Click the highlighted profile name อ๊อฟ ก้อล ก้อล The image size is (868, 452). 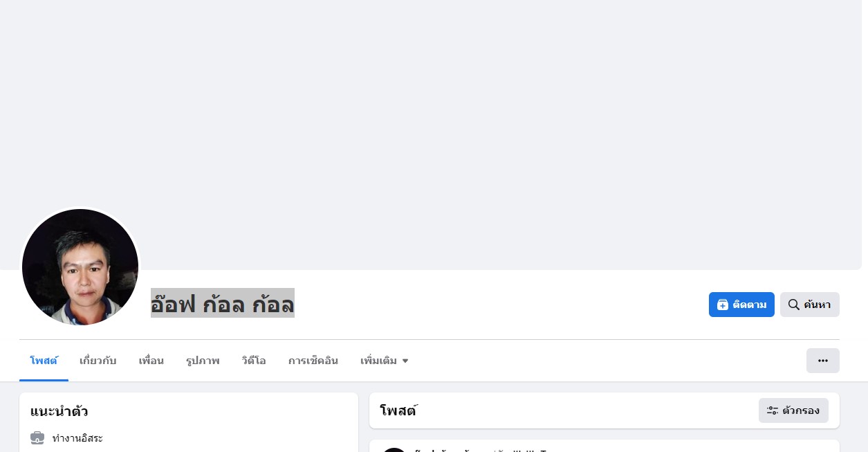tap(223, 303)
